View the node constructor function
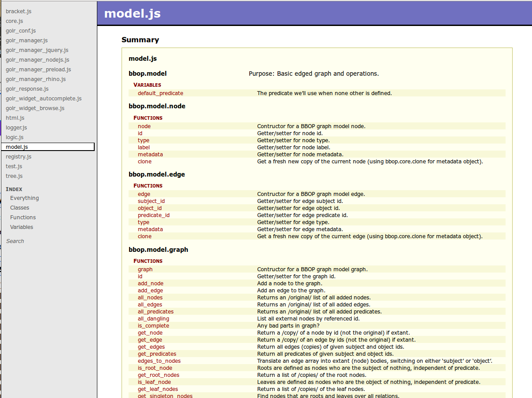Screen dimensions: 532x398 [144, 126]
